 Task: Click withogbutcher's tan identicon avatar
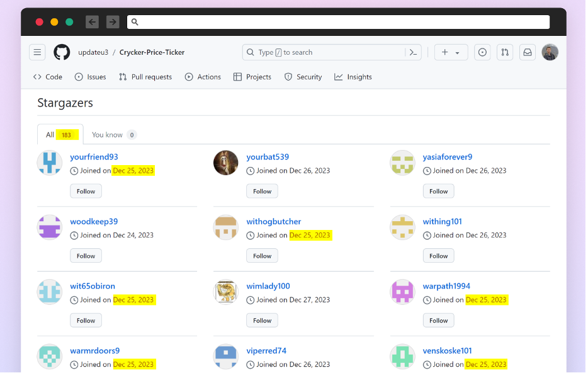tap(226, 227)
